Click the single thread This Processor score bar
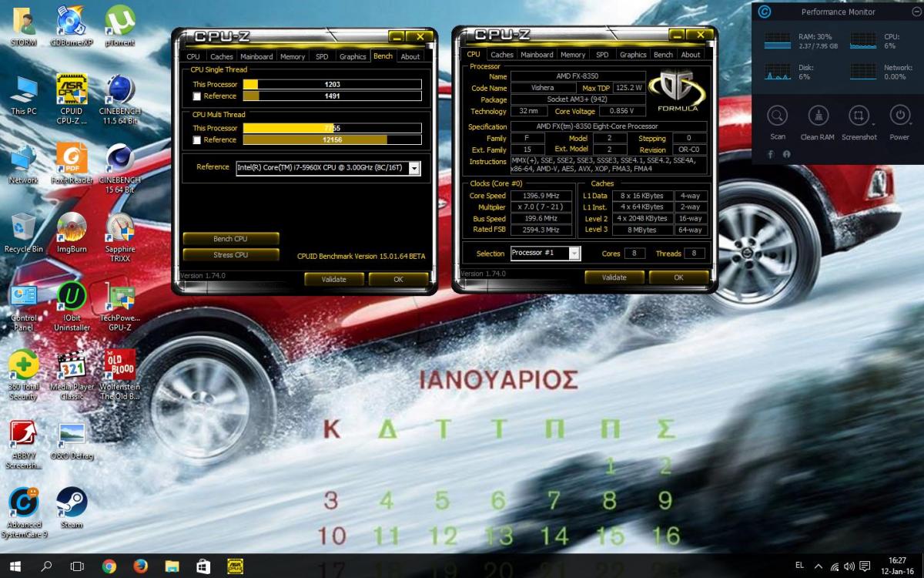This screenshot has height=578, width=924. 333,84
